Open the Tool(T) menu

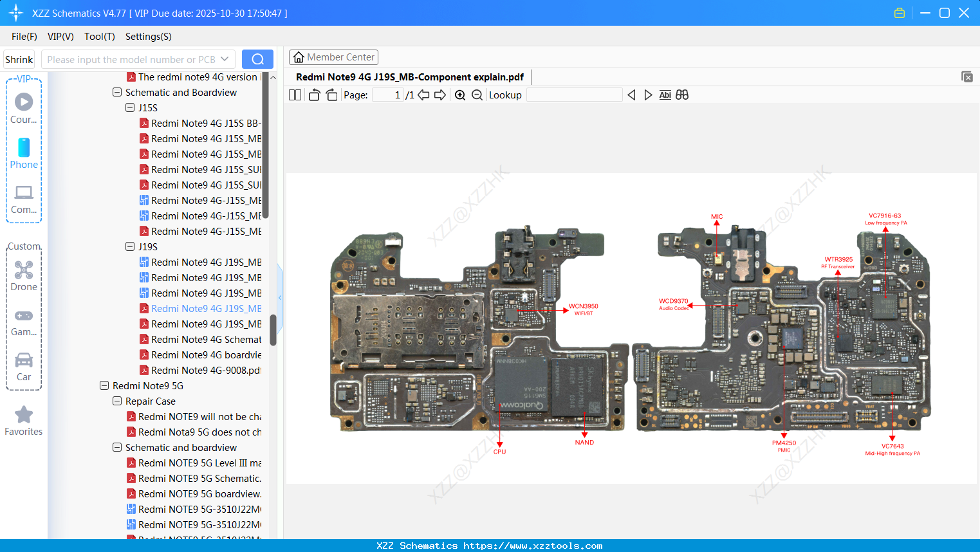point(99,37)
